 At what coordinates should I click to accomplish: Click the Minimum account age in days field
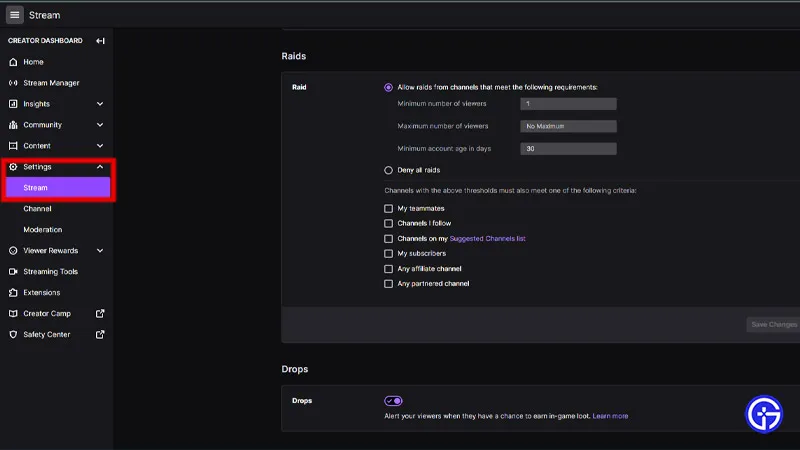click(568, 148)
